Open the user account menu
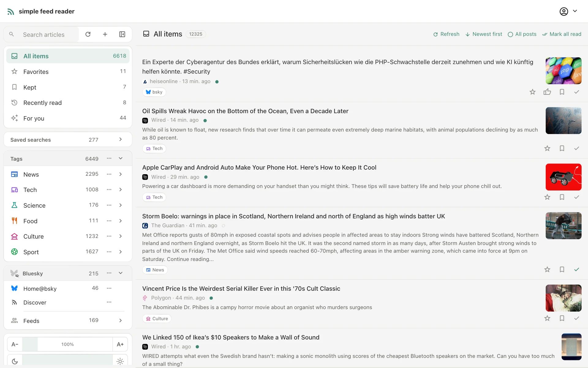This screenshot has height=368, width=588. [568, 11]
